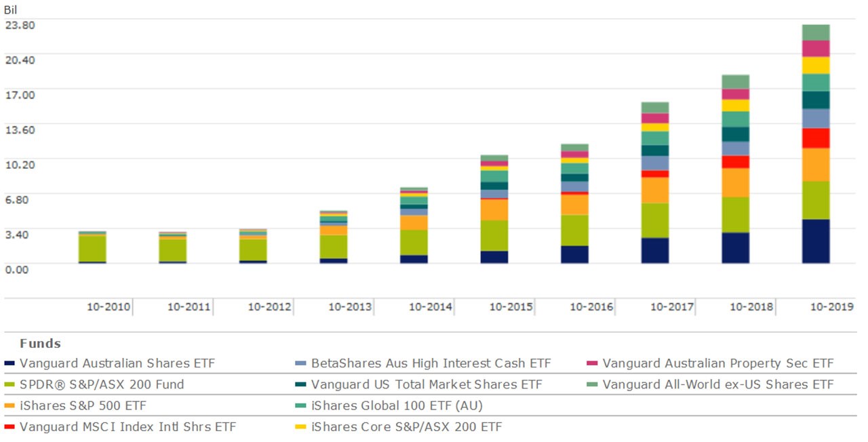Select the 10-2015 x-axis date label
Image resolution: width=868 pixels, height=442 pixels.
click(x=511, y=307)
